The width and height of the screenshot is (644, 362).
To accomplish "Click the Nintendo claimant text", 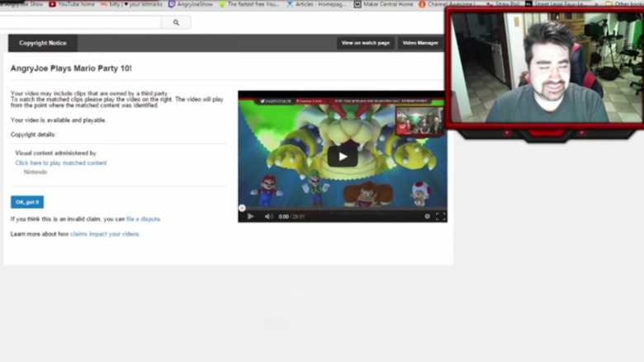I will point(36,172).
